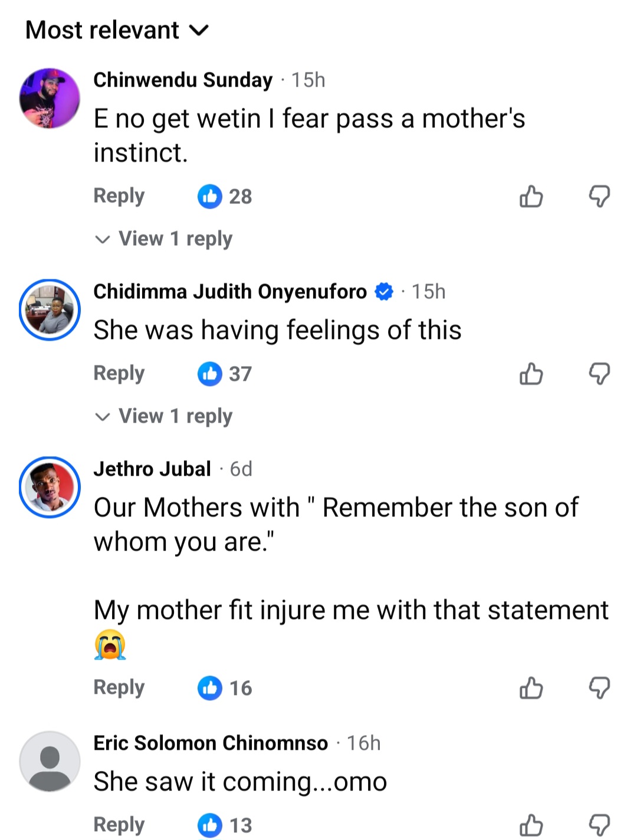
Task: Click the blue like icon next to 37
Action: 209,373
